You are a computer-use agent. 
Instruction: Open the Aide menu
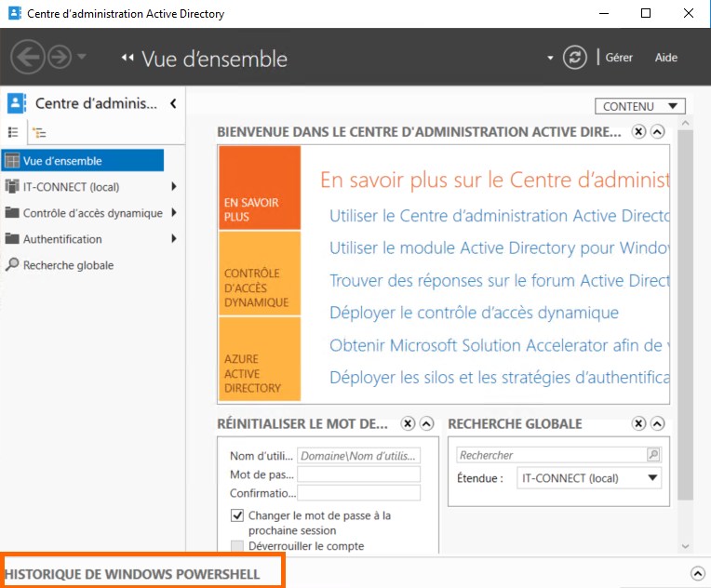665,58
